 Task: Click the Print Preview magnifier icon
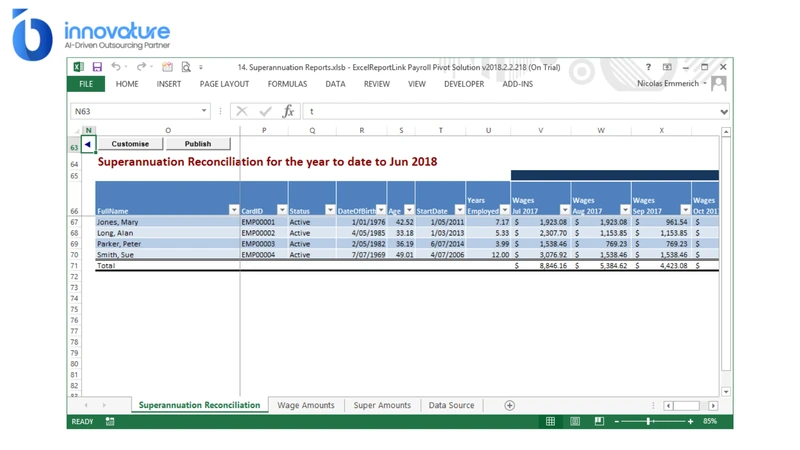(x=186, y=67)
